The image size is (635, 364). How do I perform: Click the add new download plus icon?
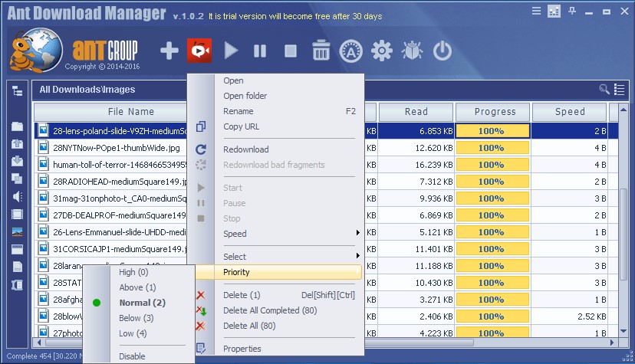click(x=169, y=51)
